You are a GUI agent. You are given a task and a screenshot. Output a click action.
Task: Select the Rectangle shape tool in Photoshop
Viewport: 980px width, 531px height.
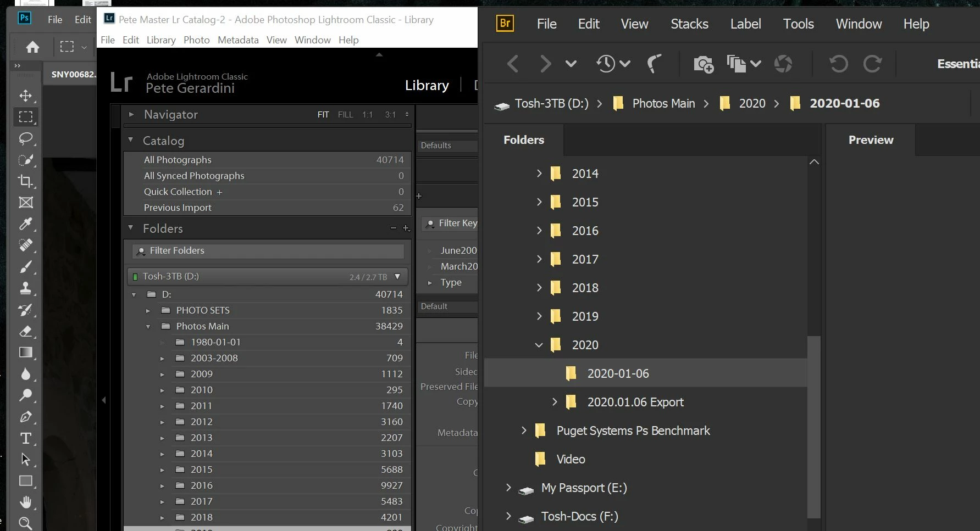click(25, 481)
